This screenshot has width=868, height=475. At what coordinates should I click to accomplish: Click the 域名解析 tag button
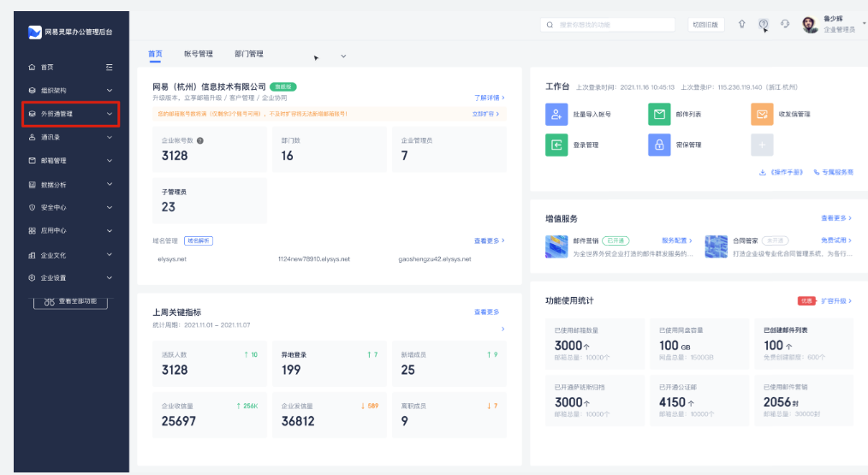pyautogui.click(x=199, y=240)
